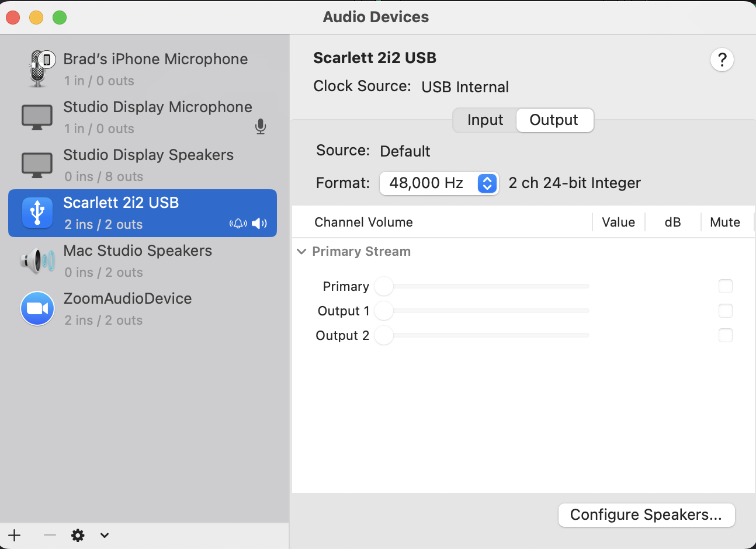
Task: Select ZoomAudioDevice in the sidebar
Action: point(143,309)
